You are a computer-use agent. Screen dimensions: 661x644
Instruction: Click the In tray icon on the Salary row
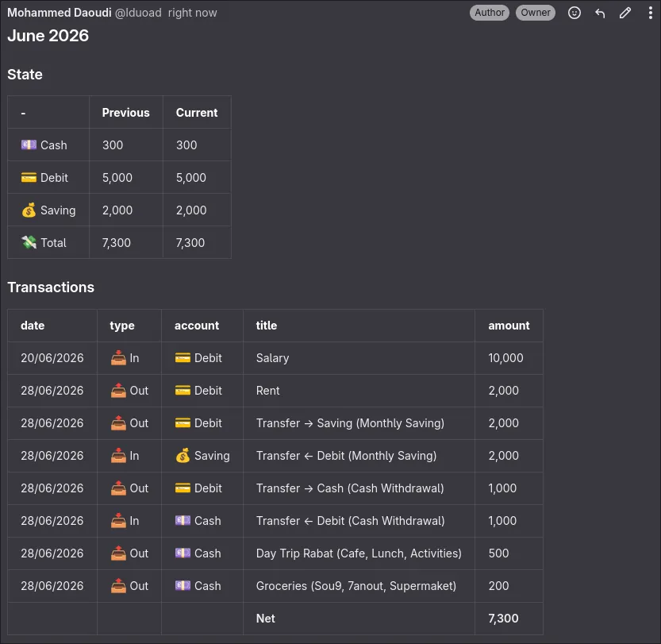click(118, 357)
